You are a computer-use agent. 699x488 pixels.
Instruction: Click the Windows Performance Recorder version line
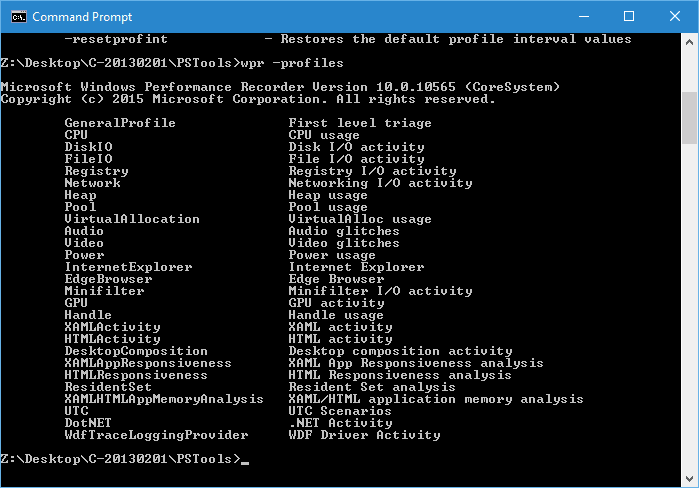tap(280, 87)
